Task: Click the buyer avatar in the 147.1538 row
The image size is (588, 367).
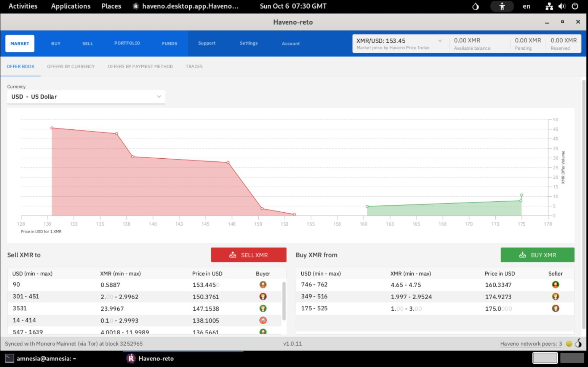Action: (263, 308)
